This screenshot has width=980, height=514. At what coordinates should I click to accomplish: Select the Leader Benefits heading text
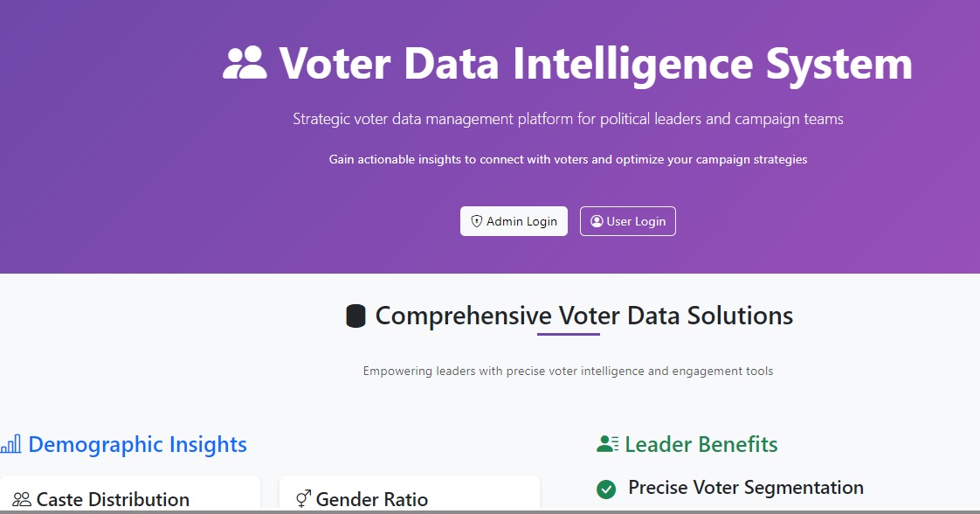pos(700,444)
